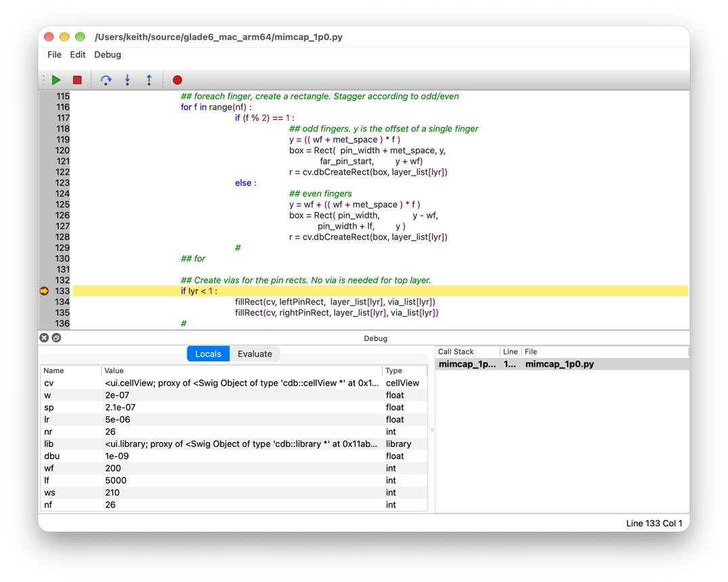Click the fillRect rightPinRect code line
728x582 pixels.
coord(337,313)
